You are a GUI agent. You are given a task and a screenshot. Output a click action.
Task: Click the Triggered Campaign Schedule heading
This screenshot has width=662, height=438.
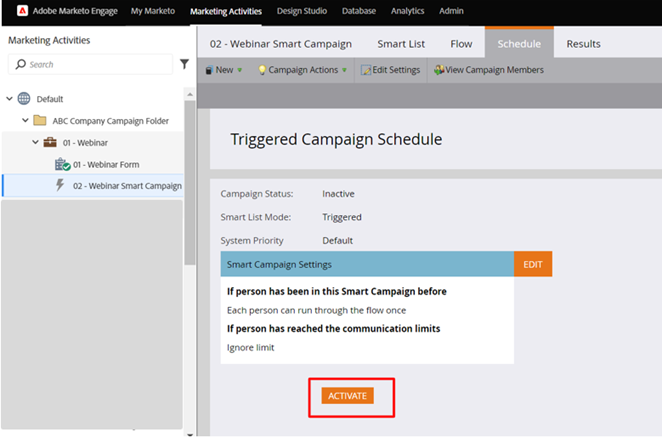(336, 139)
